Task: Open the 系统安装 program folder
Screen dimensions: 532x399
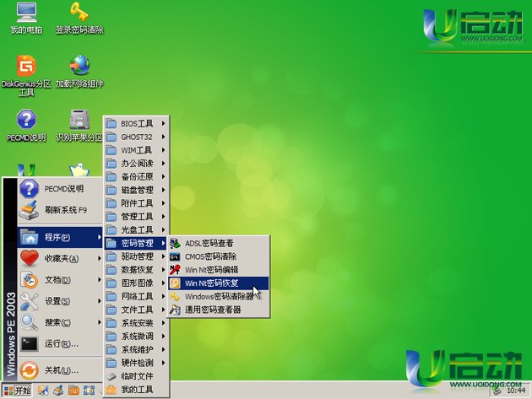Action: click(136, 323)
